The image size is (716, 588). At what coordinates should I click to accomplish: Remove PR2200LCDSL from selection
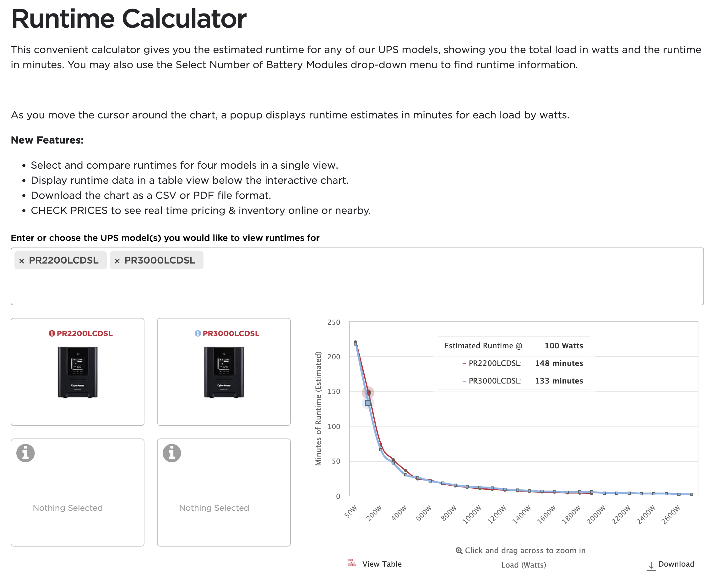[21, 259]
